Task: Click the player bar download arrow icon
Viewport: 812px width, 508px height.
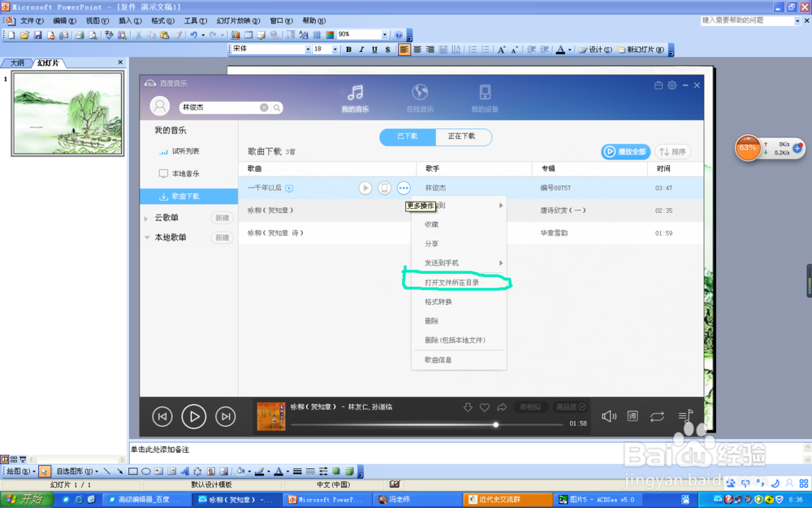Action: pos(468,407)
